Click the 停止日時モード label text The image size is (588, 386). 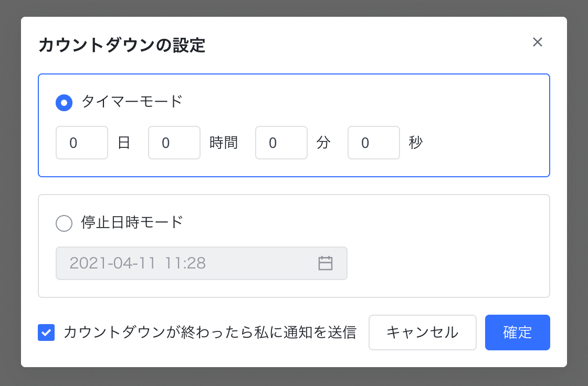tap(132, 222)
